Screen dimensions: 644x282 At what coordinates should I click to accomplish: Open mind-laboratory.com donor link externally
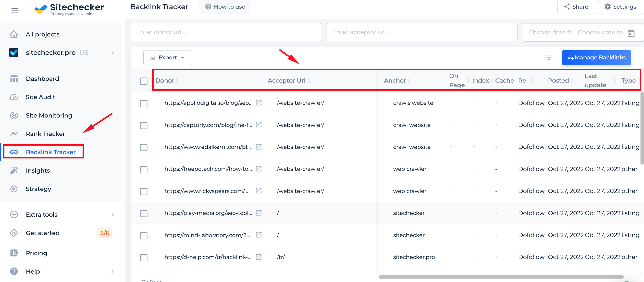(259, 235)
